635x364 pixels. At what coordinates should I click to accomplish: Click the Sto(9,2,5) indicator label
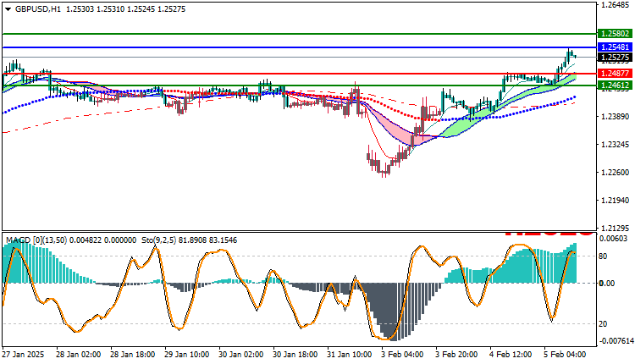click(x=159, y=240)
